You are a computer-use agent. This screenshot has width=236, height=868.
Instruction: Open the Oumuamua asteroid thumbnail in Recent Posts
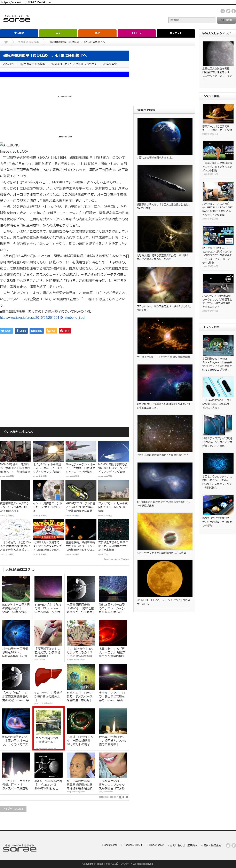165,183
